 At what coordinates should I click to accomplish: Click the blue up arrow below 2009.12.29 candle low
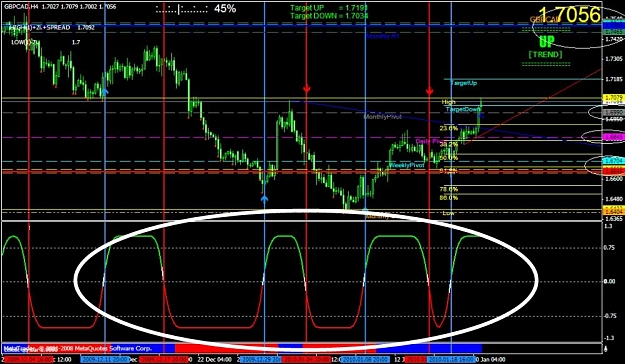click(264, 198)
